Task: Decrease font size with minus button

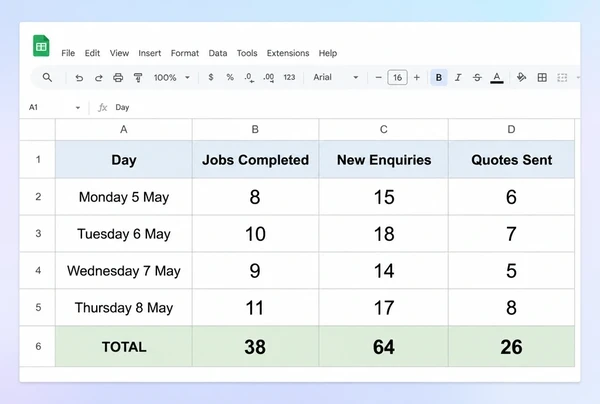Action: click(378, 78)
